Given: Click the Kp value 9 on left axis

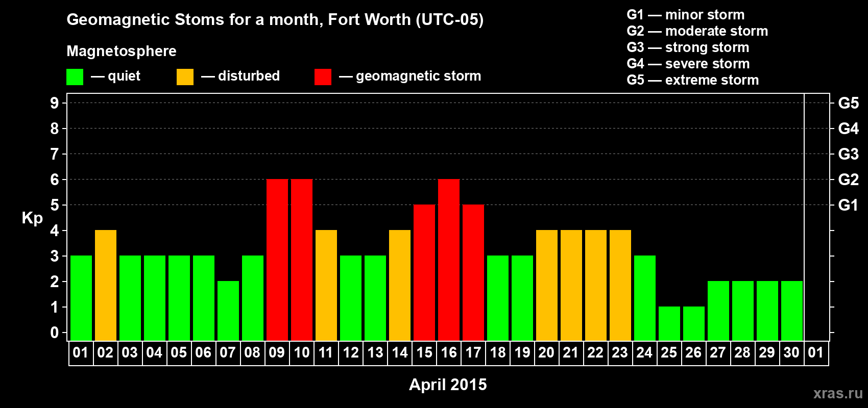Looking at the screenshot, I should point(55,103).
